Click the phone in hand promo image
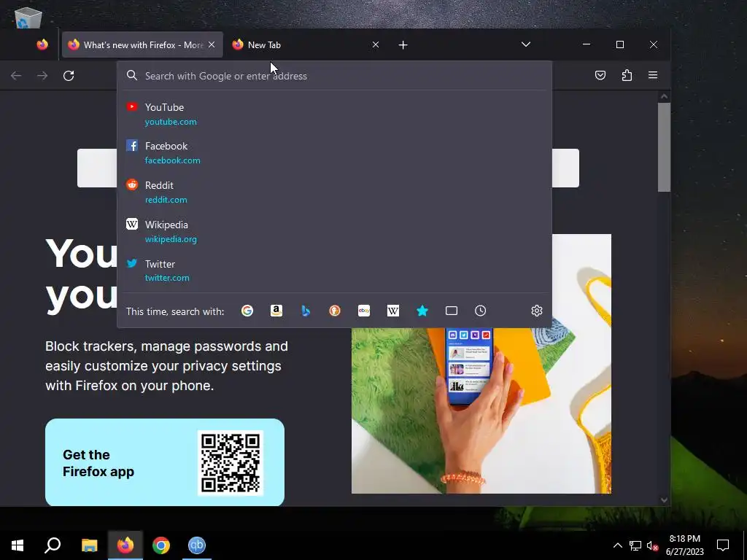The image size is (747, 560). pyautogui.click(x=481, y=411)
